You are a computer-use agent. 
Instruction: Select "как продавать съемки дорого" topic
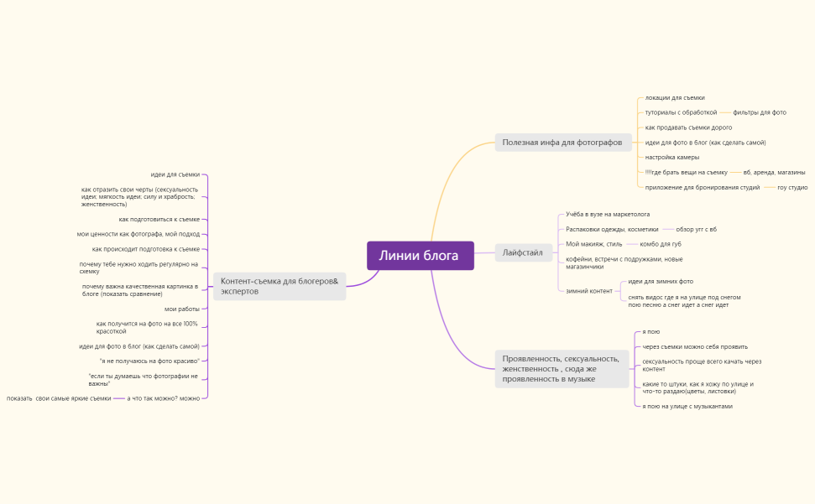[688, 127]
